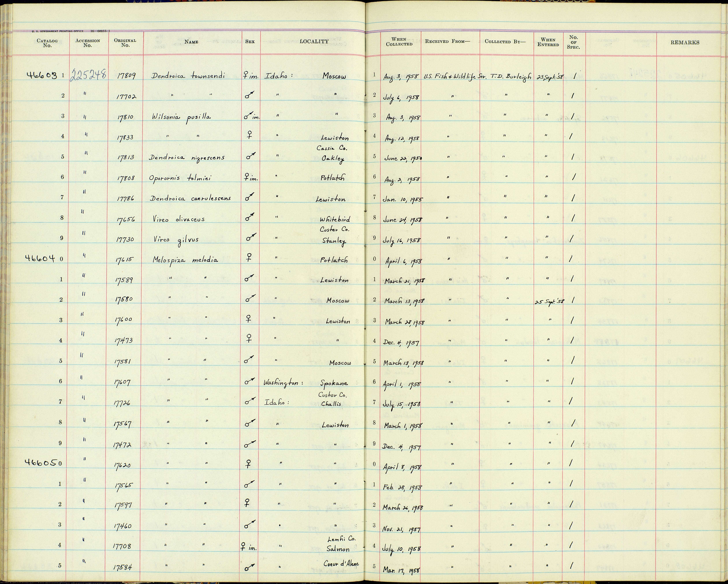The height and width of the screenshot is (584, 728).
Task: Click the species name 'Oporornis tolmiei'
Action: click(180, 178)
